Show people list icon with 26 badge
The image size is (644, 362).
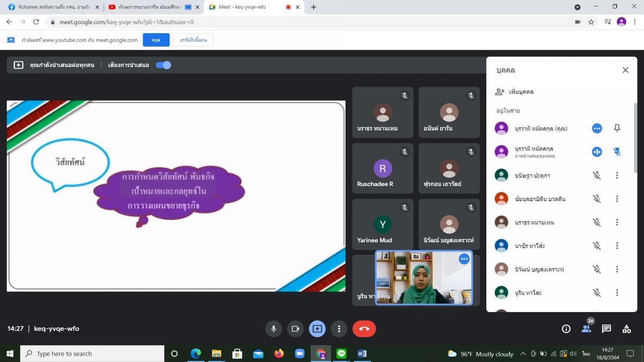pyautogui.click(x=587, y=328)
